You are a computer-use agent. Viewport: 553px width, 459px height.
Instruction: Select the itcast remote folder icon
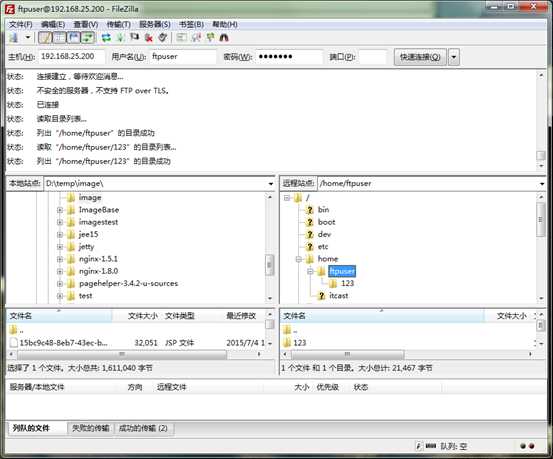[321, 296]
